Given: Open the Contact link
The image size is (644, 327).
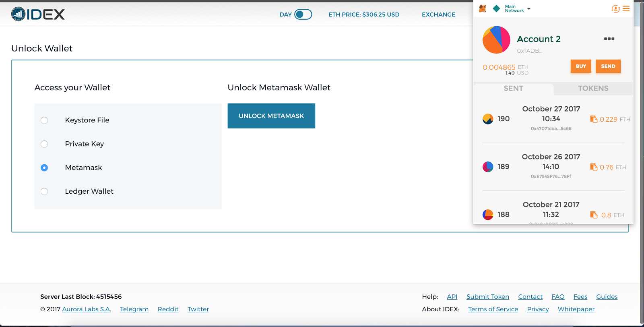Looking at the screenshot, I should 530,297.
